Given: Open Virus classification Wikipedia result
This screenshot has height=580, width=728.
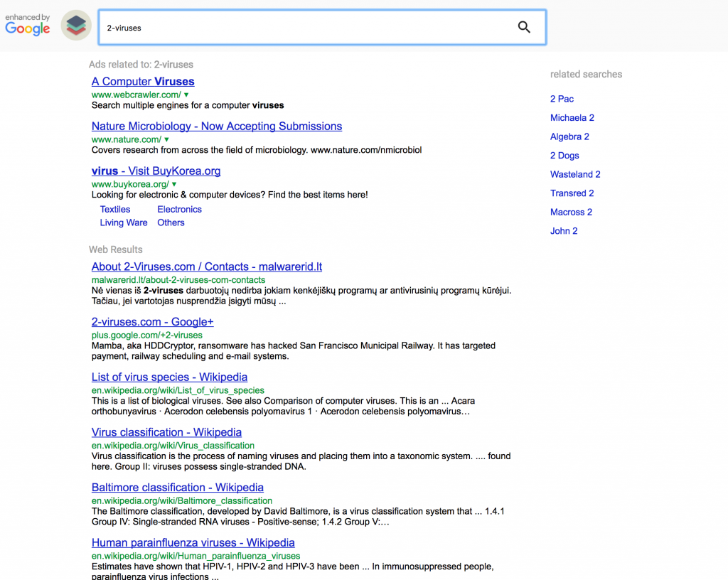Looking at the screenshot, I should coord(166,432).
